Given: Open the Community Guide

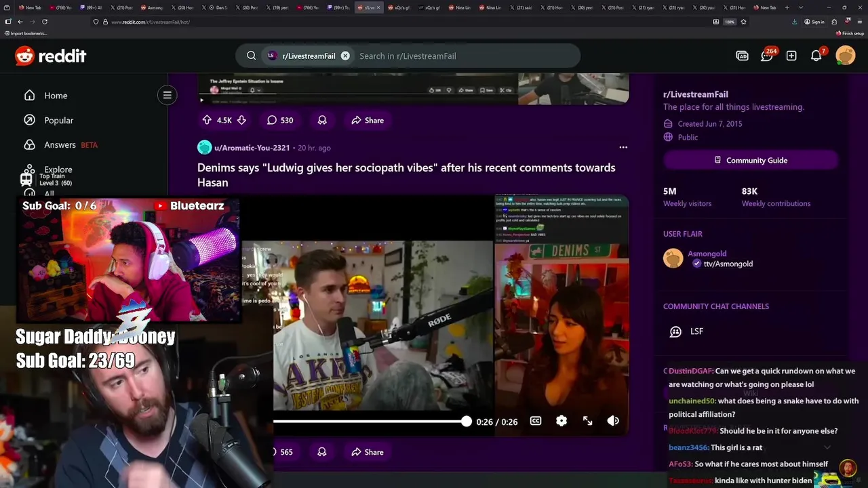Looking at the screenshot, I should click(751, 160).
